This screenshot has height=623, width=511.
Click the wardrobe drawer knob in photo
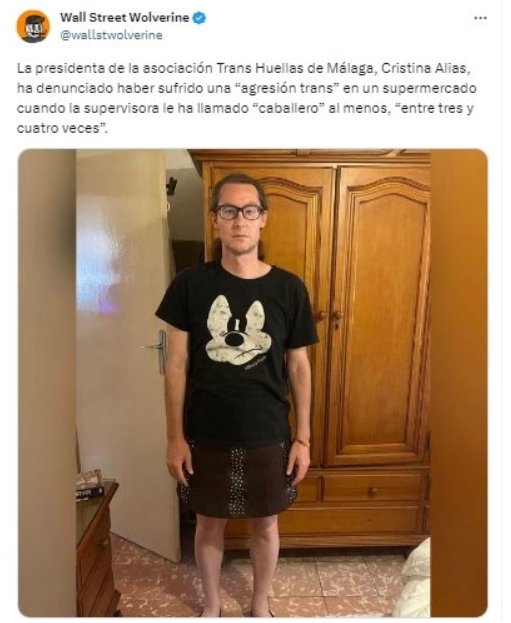tap(372, 491)
